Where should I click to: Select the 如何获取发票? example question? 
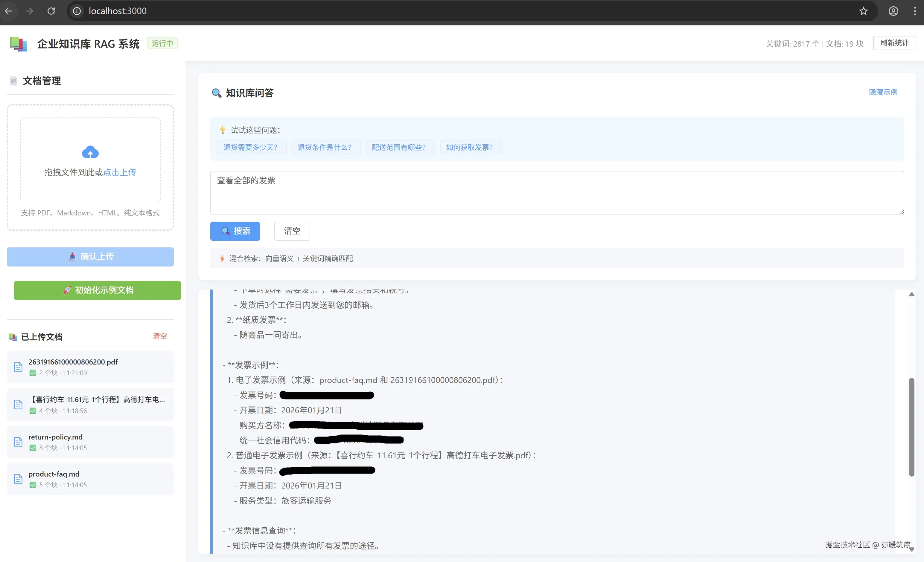point(469,147)
